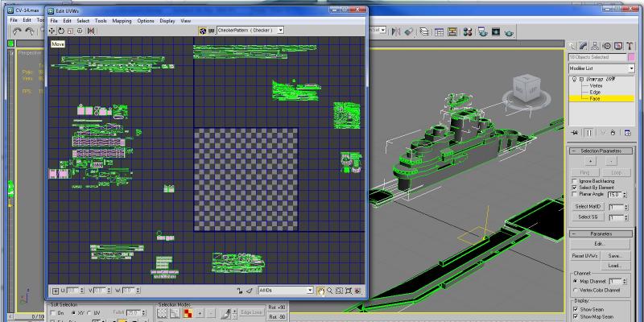Viewport: 644px width, 322px height.
Task: Click the pink object color swatch
Action: pos(631,57)
